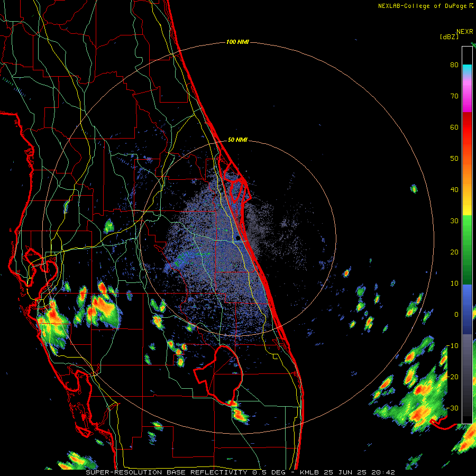Click the 40 value on the dBZ scale
This screenshot has height=476, width=476.
[454, 190]
